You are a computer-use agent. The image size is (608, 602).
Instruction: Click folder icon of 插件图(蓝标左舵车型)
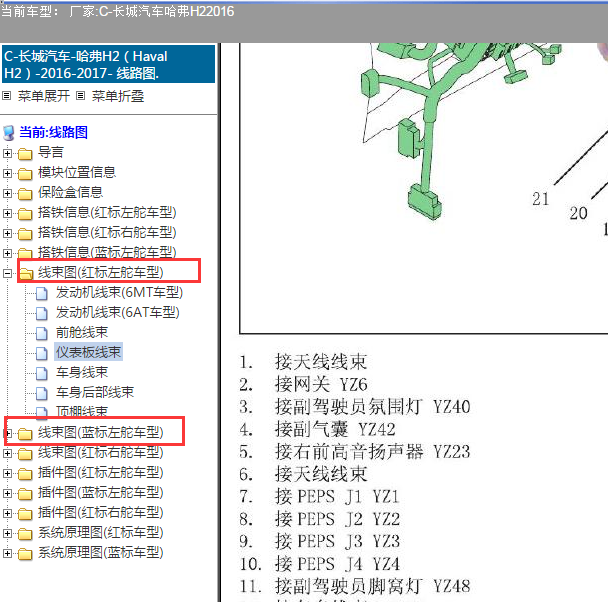pos(25,493)
